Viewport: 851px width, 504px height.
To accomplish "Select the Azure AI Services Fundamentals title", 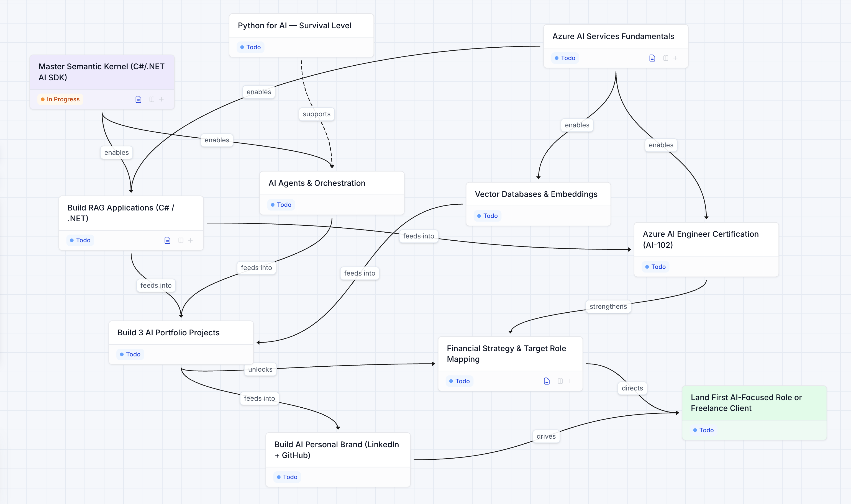I will pos(613,36).
